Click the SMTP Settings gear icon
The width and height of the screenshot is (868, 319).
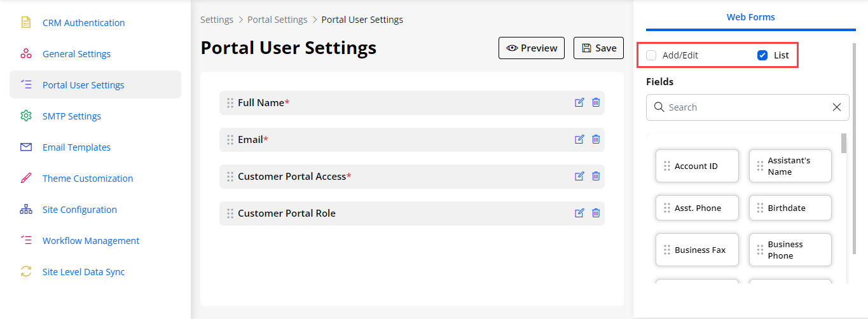pyautogui.click(x=26, y=116)
